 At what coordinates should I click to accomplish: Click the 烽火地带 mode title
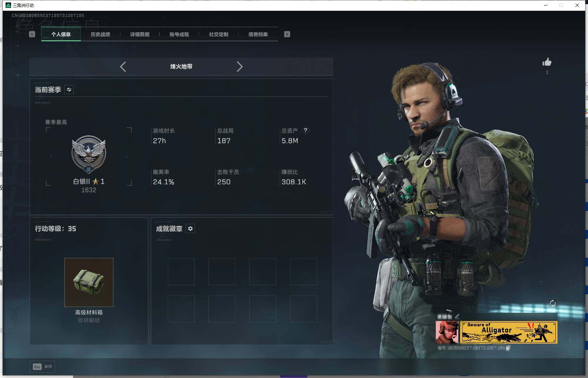pyautogui.click(x=181, y=67)
